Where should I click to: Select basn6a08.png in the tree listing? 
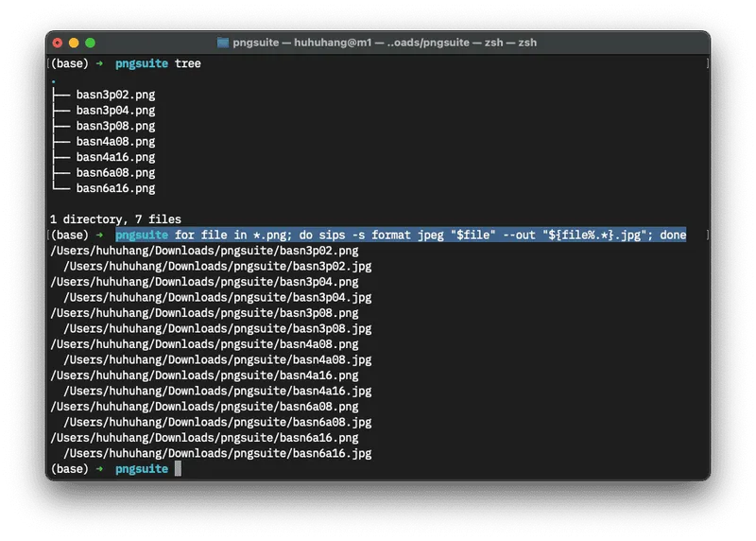[115, 173]
